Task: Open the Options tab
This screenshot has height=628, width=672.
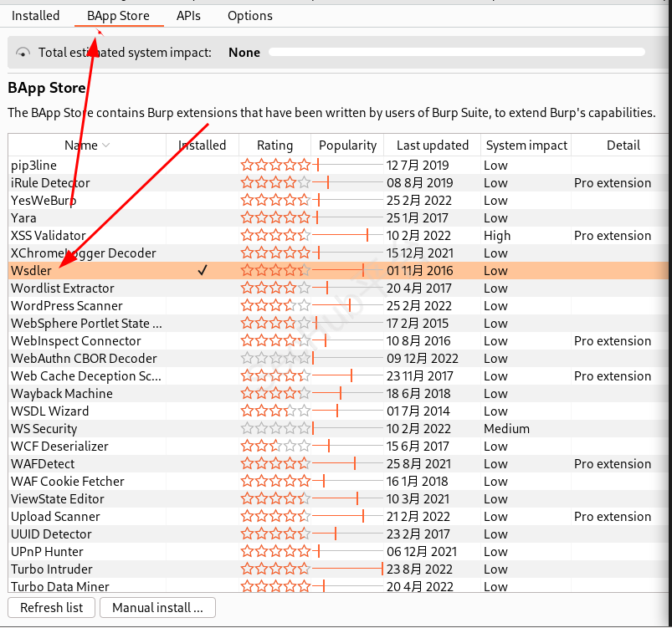Action: pos(249,16)
